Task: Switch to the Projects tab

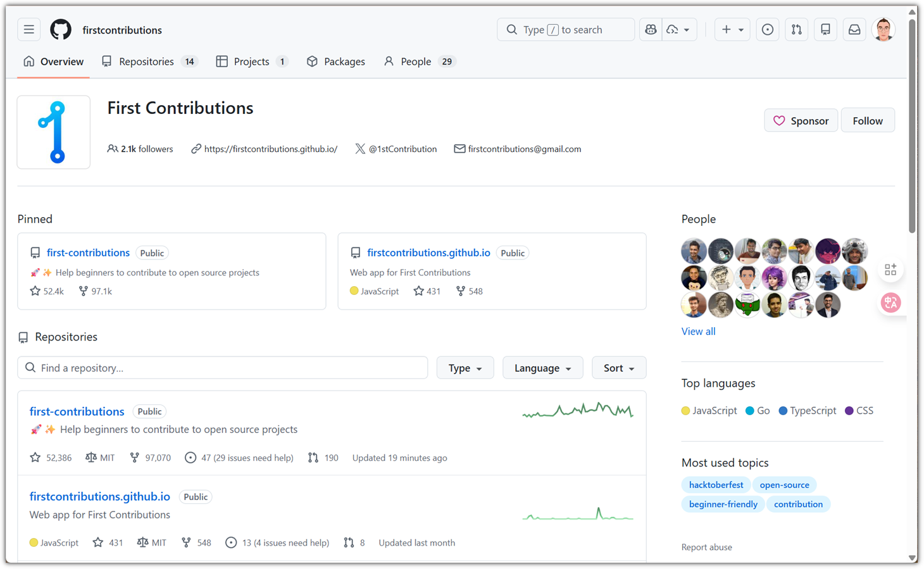Action: click(251, 61)
